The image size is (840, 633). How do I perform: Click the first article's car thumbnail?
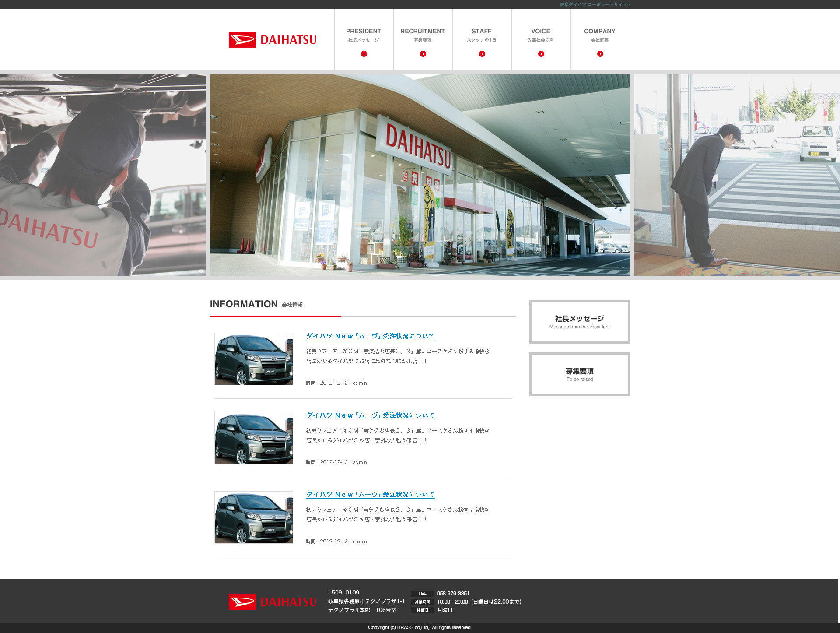254,359
